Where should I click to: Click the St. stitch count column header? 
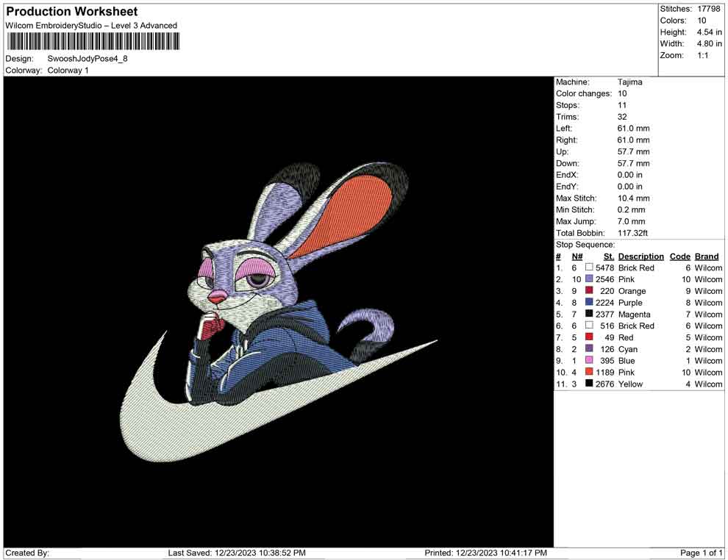[x=608, y=256]
